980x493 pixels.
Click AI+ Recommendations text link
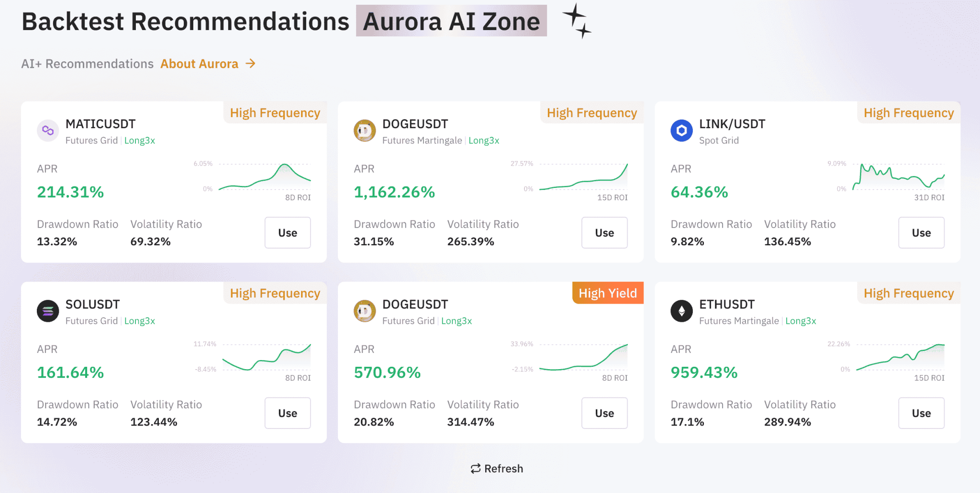(x=87, y=64)
